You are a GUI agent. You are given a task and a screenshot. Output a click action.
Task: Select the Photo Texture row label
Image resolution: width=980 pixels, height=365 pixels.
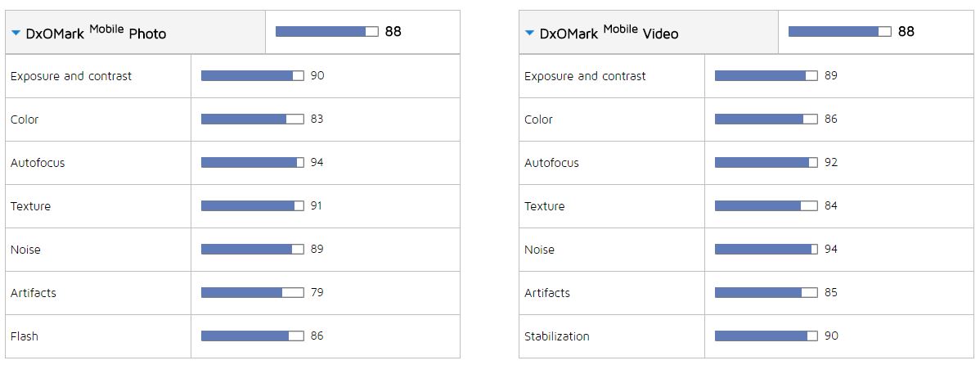30,206
